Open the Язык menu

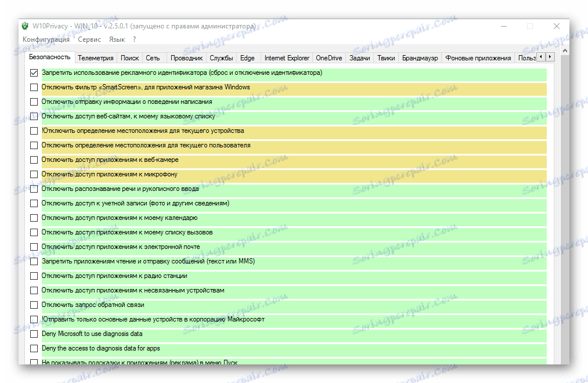[117, 39]
